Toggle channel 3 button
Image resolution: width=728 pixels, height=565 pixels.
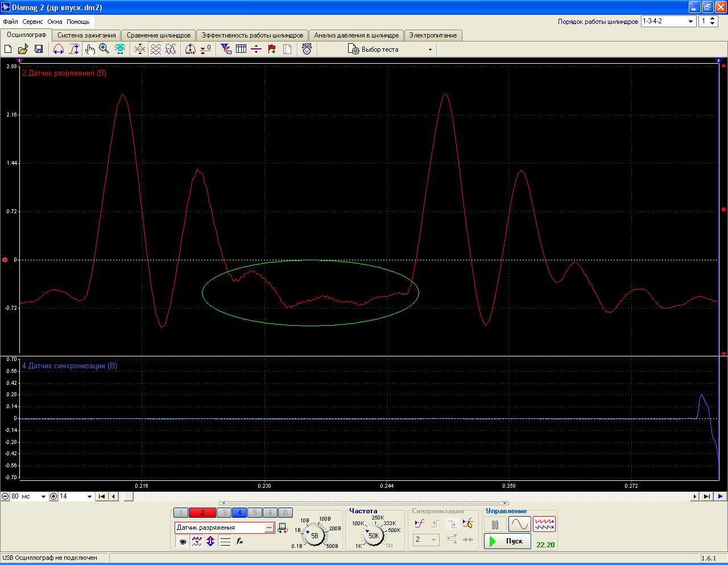(224, 513)
